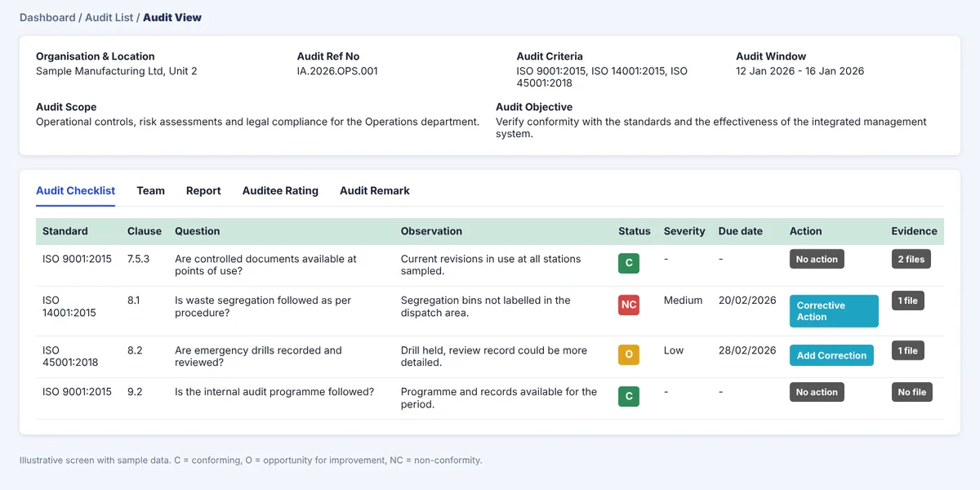Image resolution: width=980 pixels, height=490 pixels.
Task: Click No action button for clause 9.2
Action: [817, 392]
